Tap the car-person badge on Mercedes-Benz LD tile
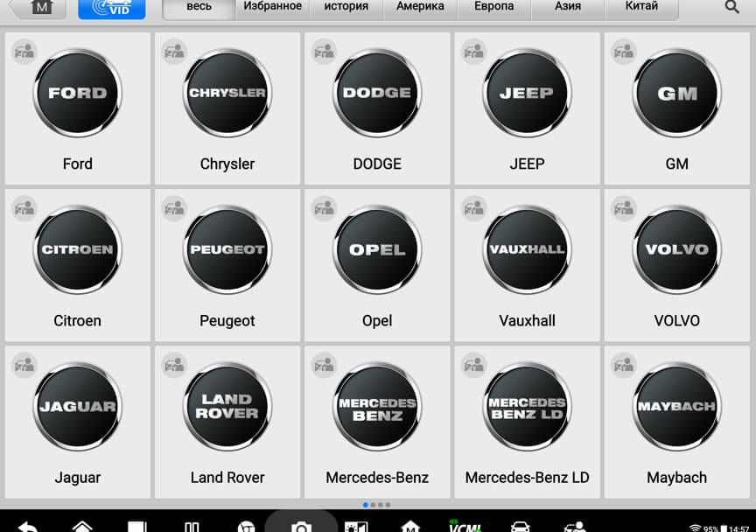Image resolution: width=756 pixels, height=532 pixels. 474,365
